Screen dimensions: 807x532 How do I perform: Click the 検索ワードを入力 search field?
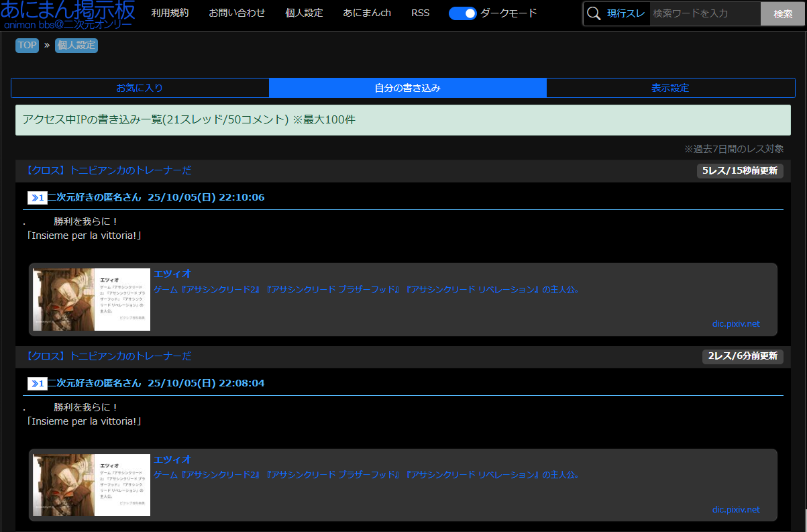(704, 13)
